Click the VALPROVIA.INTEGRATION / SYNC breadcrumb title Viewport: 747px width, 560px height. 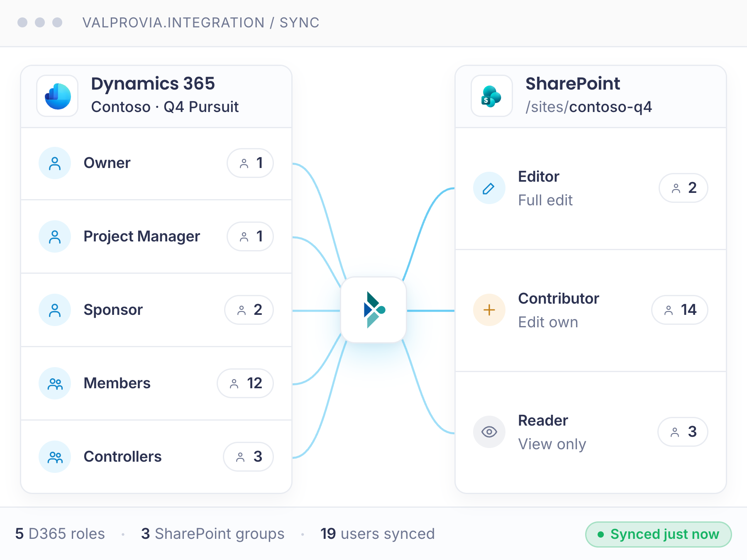coord(201,23)
